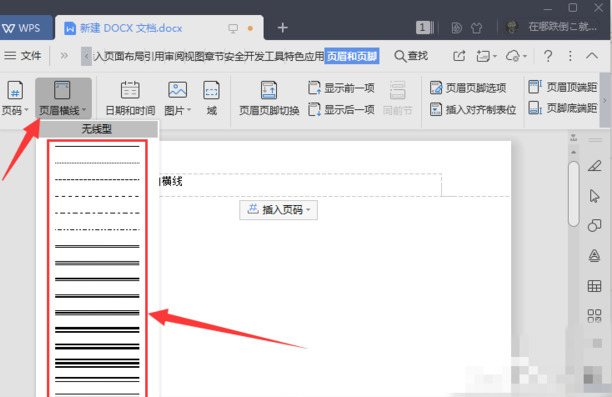Choose the spaced dashed line style
The height and width of the screenshot is (397, 612).
[x=97, y=196]
